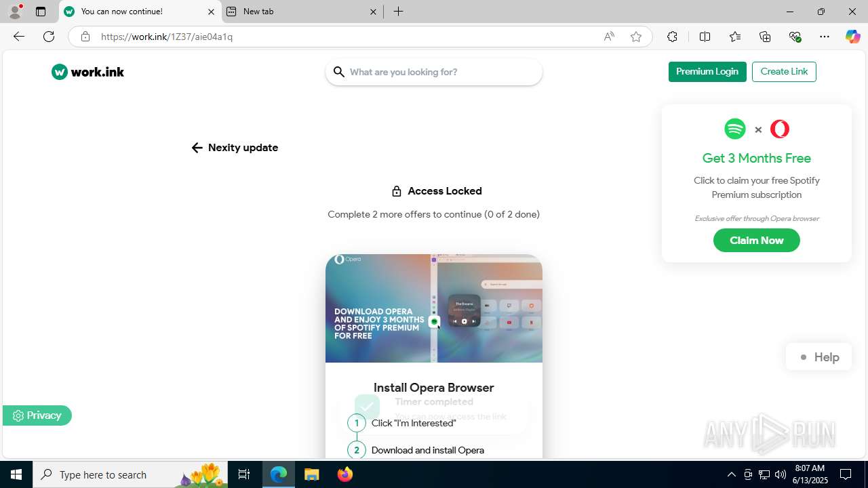Click back arrow next to Nexity update
Screen dimensions: 868x488
pos(197,148)
